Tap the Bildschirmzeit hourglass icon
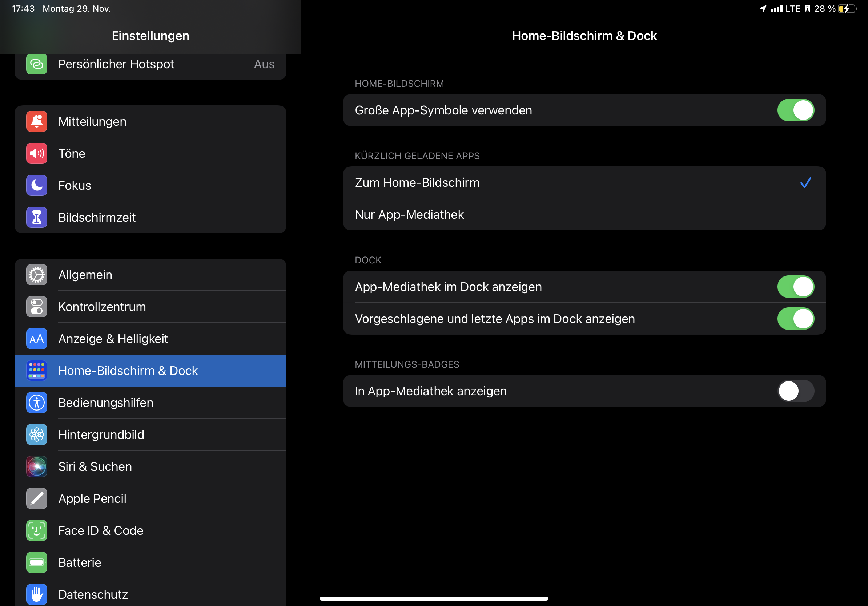 [37, 217]
